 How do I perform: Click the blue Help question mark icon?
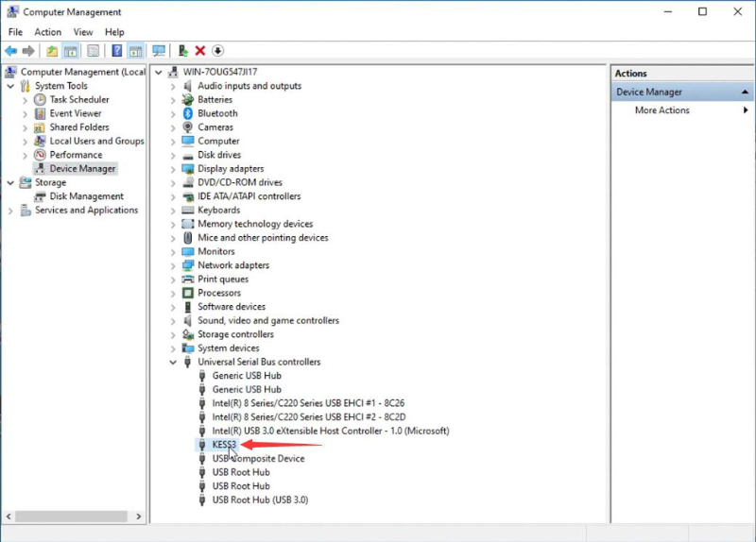pos(117,51)
